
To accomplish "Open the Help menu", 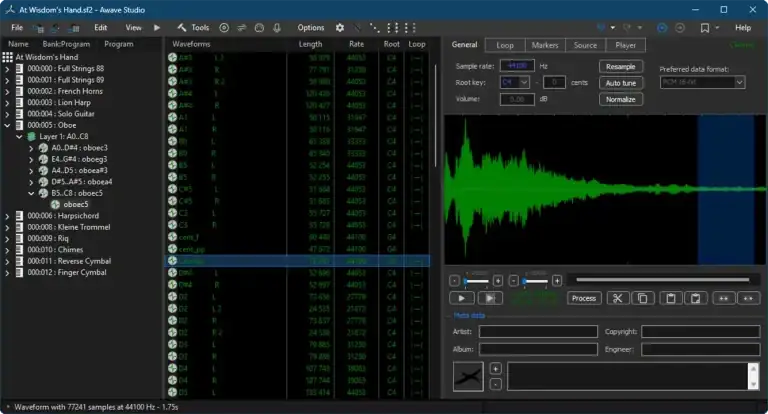I will (743, 28).
